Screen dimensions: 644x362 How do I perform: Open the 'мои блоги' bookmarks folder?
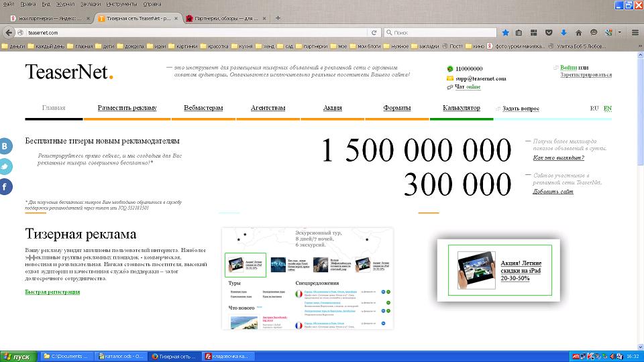tap(365, 46)
